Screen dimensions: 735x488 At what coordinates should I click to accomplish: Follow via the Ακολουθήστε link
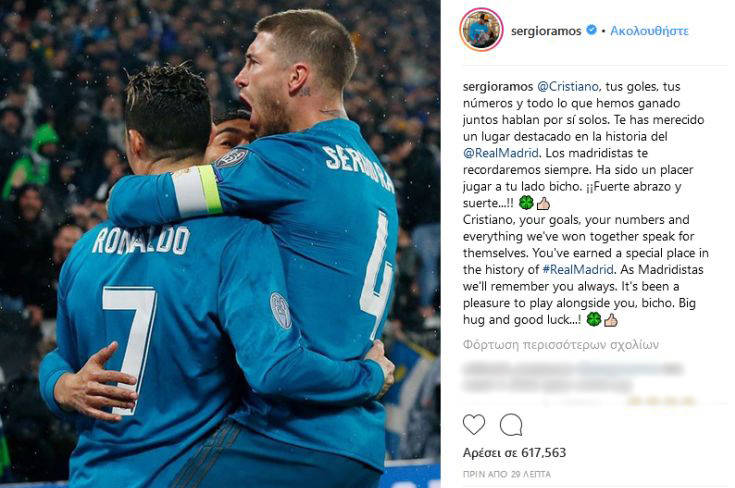tap(649, 31)
